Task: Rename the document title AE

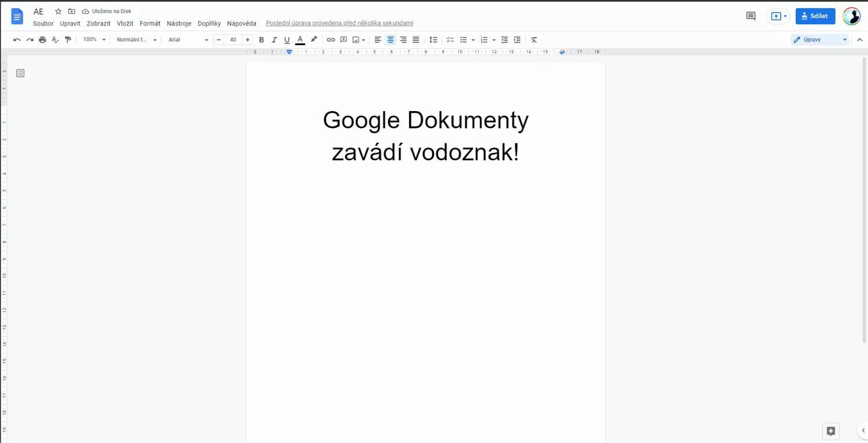Action: pyautogui.click(x=38, y=12)
